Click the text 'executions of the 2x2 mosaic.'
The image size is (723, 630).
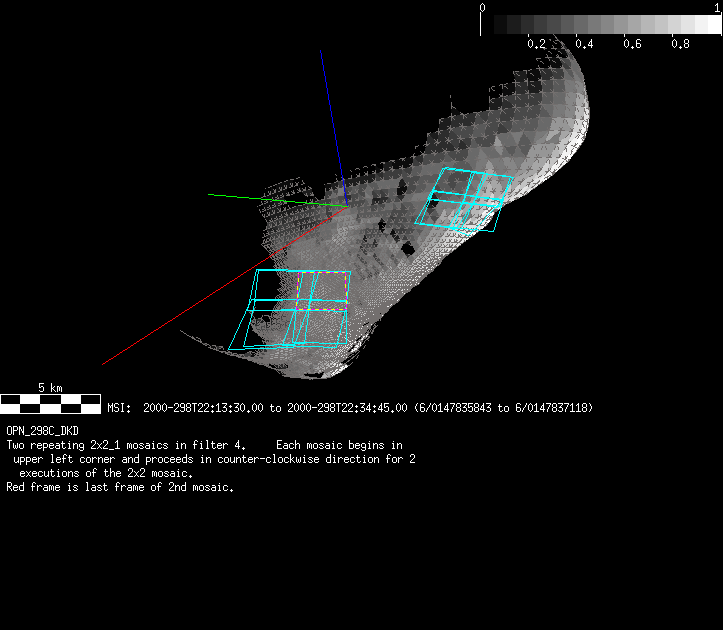pos(106,473)
